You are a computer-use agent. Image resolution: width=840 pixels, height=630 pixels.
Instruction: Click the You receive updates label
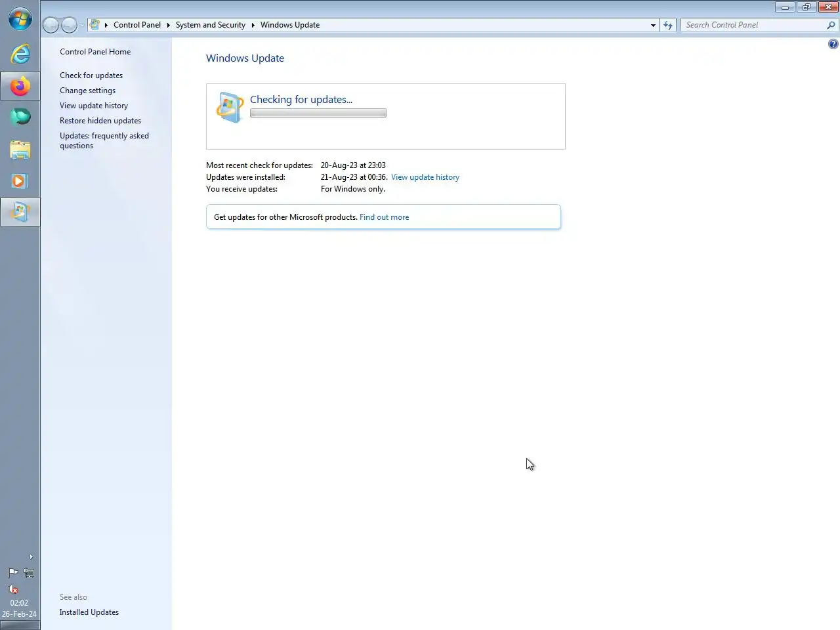[241, 189]
